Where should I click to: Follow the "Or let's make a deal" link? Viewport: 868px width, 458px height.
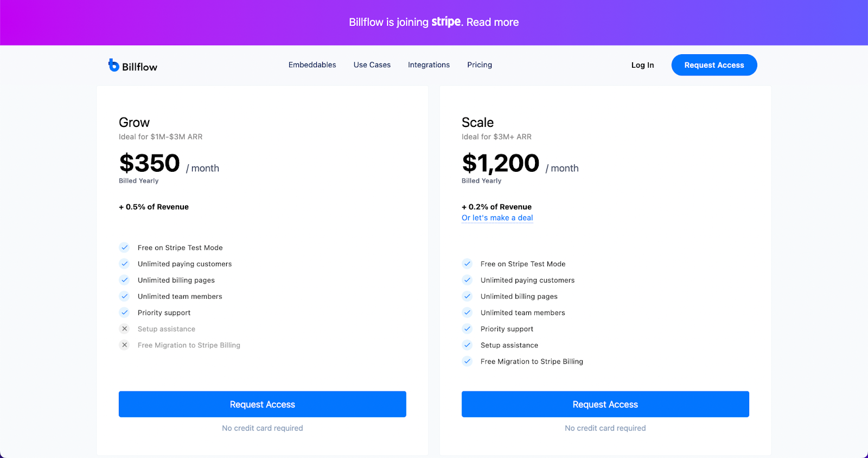pos(497,218)
